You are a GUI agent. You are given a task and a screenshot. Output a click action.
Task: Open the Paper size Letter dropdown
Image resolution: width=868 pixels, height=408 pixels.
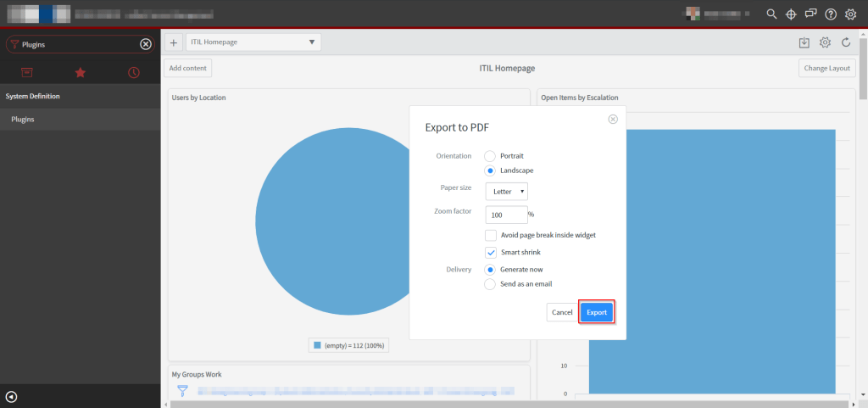[507, 193]
